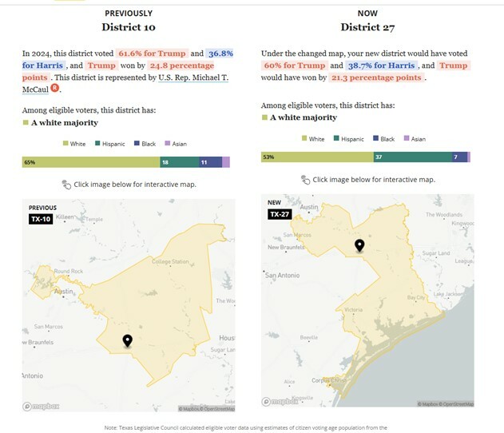Click the location pin on TX-10 map
Screen dimensions: 504x433
(128, 341)
